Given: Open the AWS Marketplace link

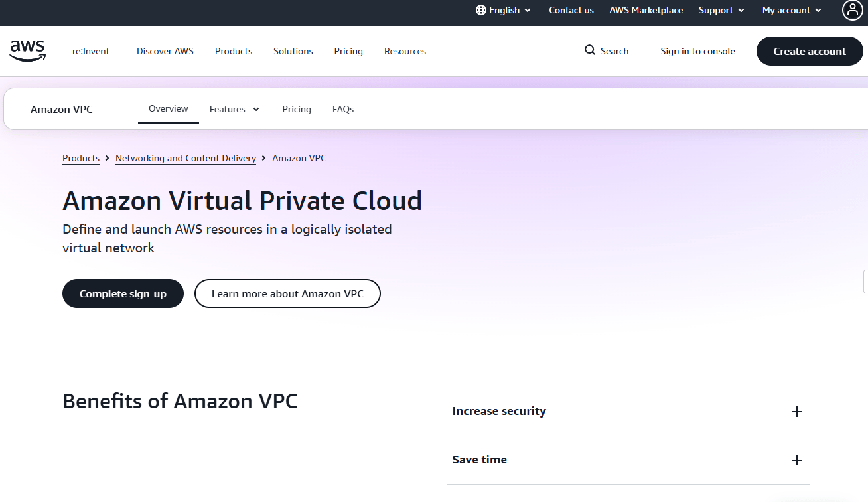Looking at the screenshot, I should [x=646, y=10].
